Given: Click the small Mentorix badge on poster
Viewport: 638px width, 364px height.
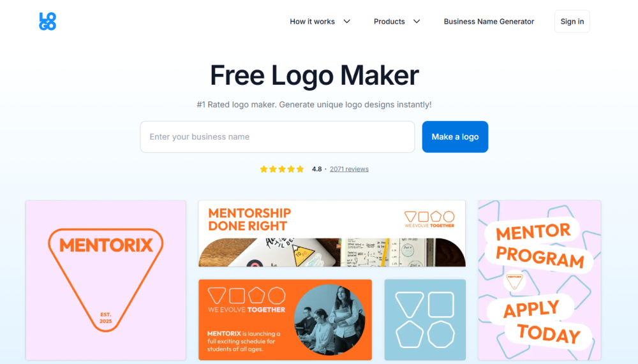Looking at the screenshot, I should click(514, 280).
